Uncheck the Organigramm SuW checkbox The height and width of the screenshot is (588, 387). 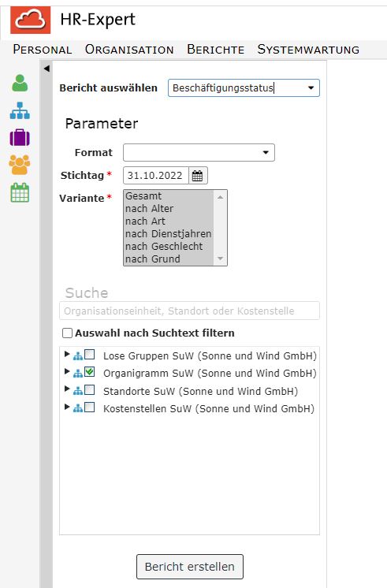tap(89, 372)
